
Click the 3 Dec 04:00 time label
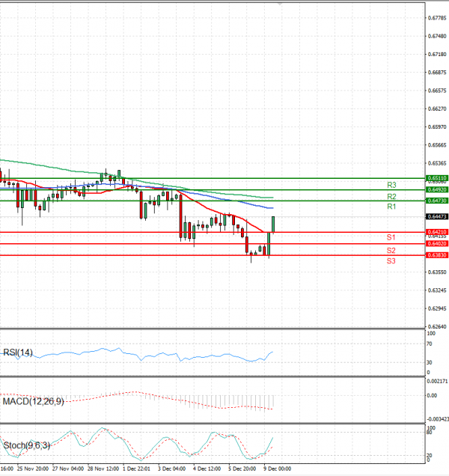(x=172, y=469)
